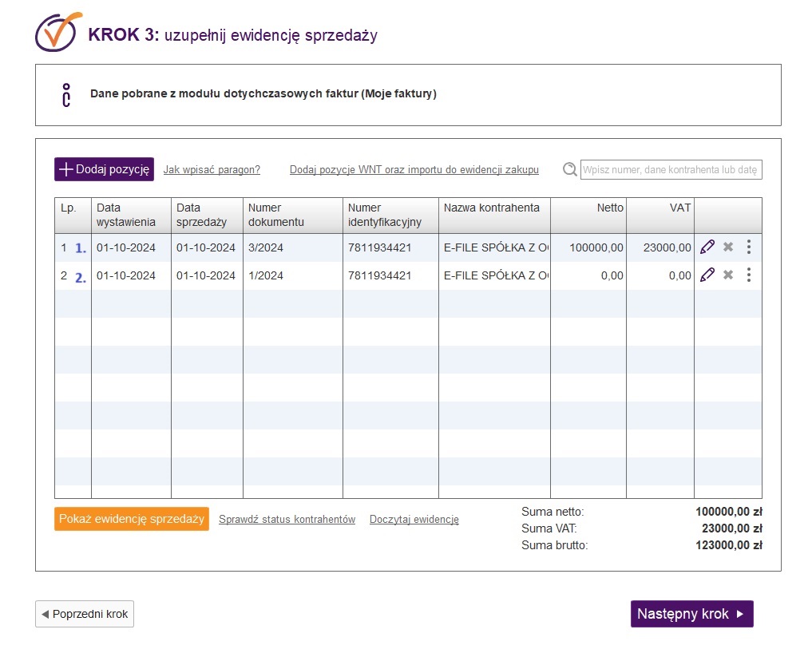Click sale date in invoice 1/2024 row
This screenshot has height=657, width=812.
coord(205,275)
